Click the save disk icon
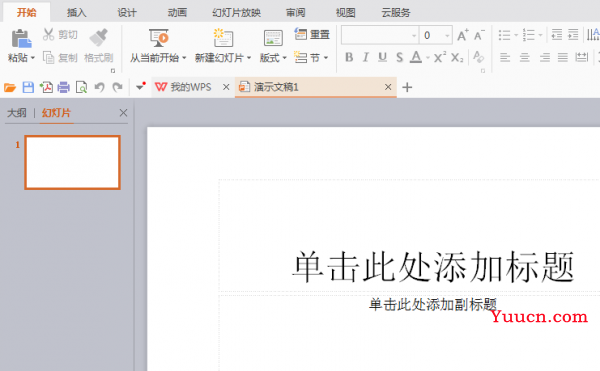This screenshot has width=600, height=371. point(28,87)
